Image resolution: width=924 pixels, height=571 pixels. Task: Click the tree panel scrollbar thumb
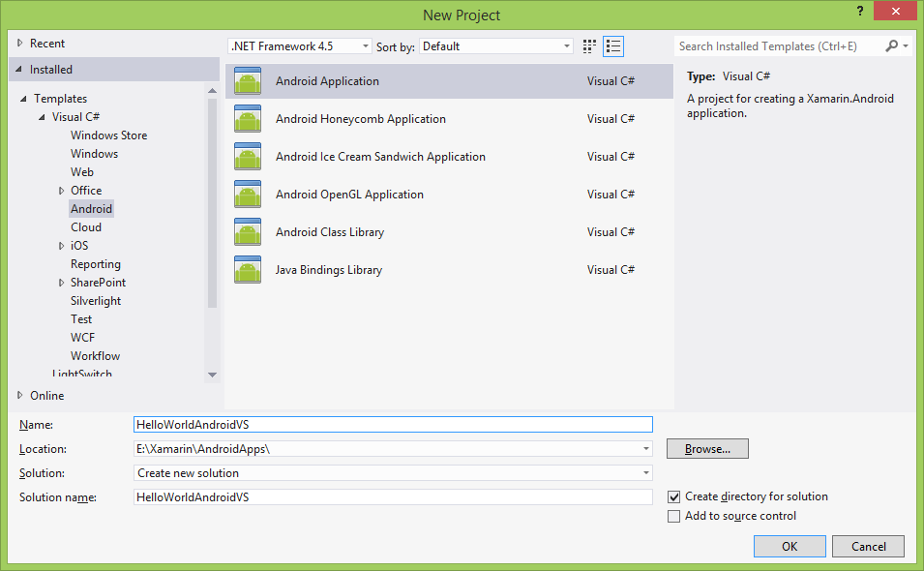pyautogui.click(x=212, y=202)
